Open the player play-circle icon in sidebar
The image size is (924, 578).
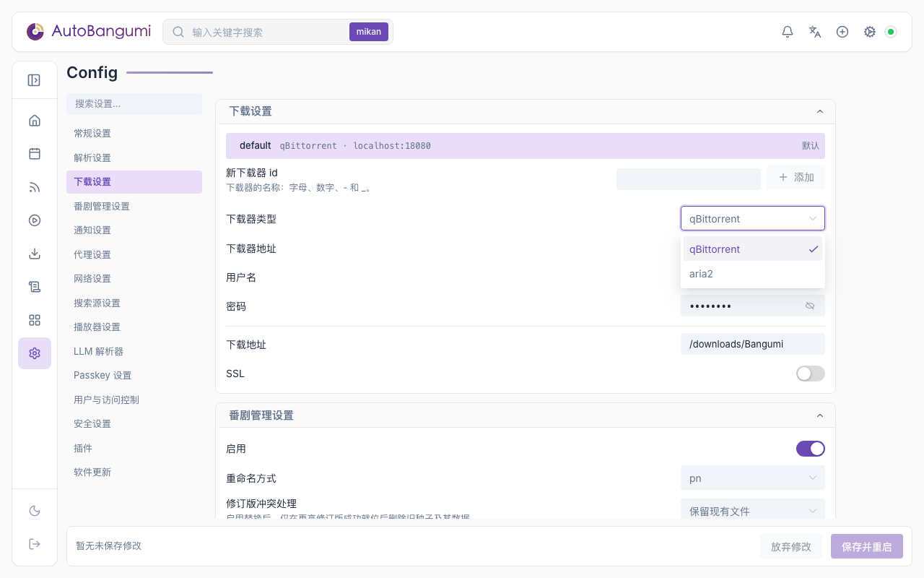[35, 220]
